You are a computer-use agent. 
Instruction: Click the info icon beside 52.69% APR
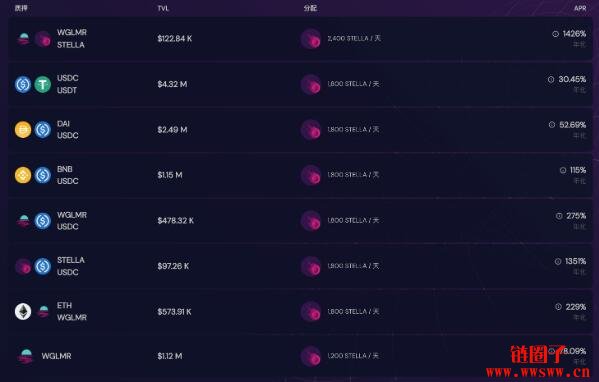tap(552, 125)
